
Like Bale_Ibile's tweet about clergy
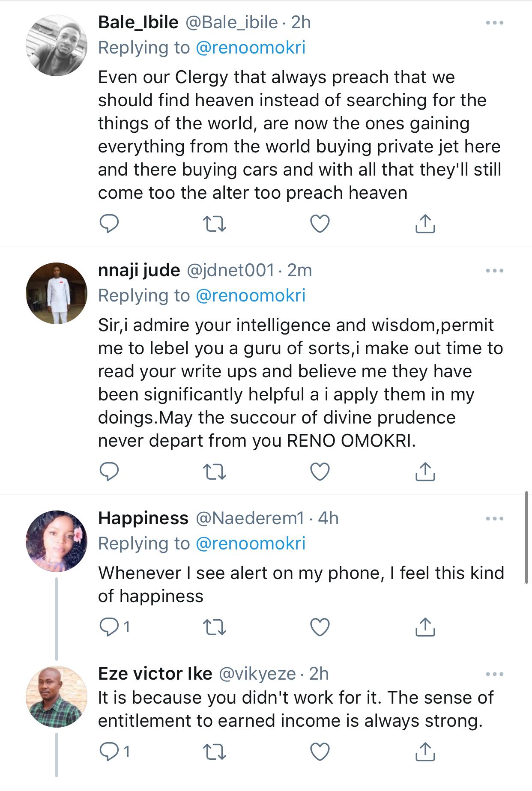coord(320,224)
